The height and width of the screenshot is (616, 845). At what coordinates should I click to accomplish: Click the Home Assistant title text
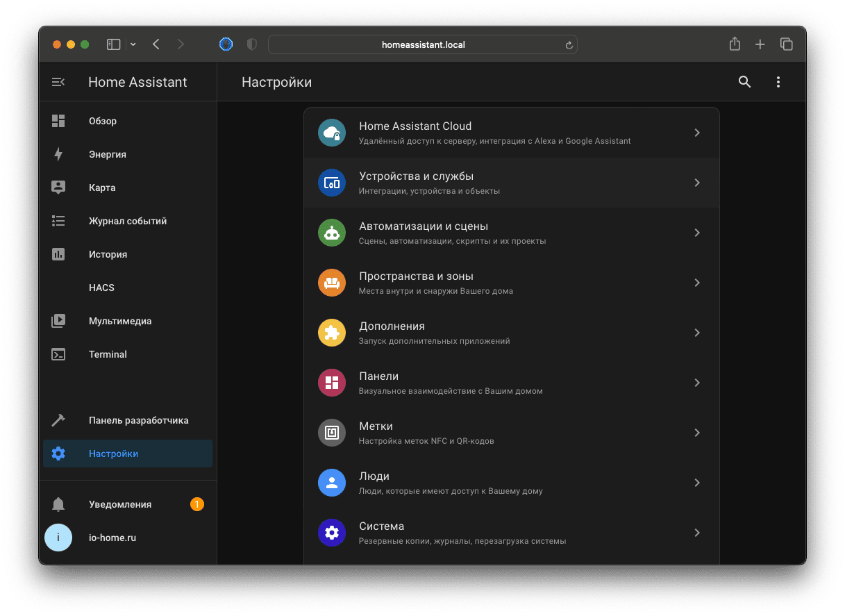137,82
